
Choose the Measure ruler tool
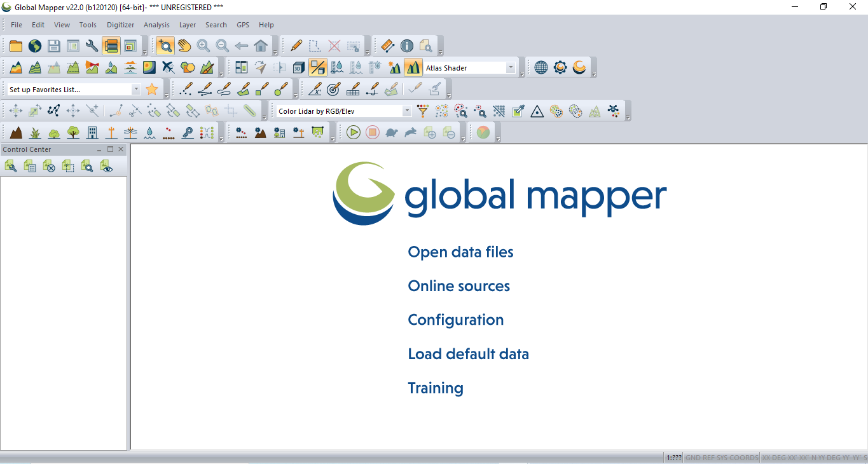[388, 46]
